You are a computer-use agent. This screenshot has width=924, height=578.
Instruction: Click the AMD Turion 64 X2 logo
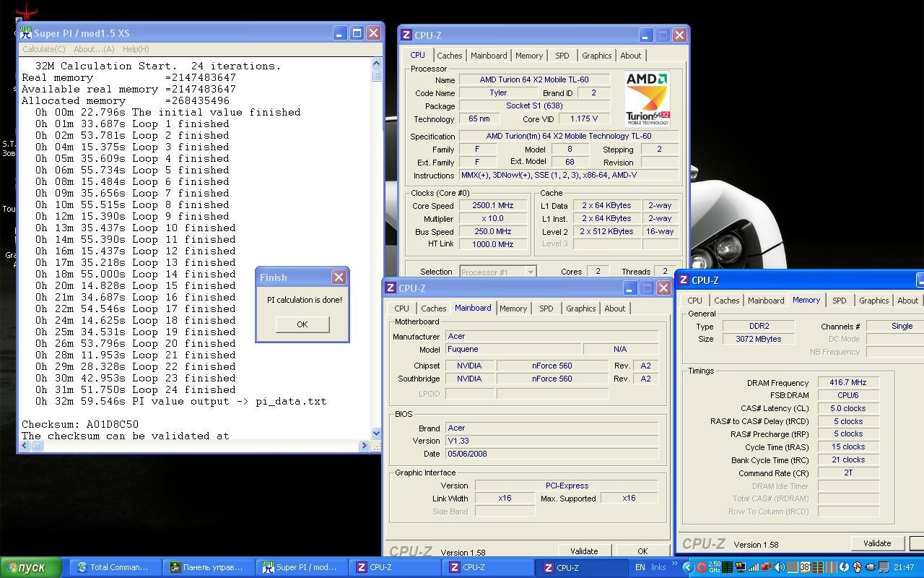(x=647, y=99)
